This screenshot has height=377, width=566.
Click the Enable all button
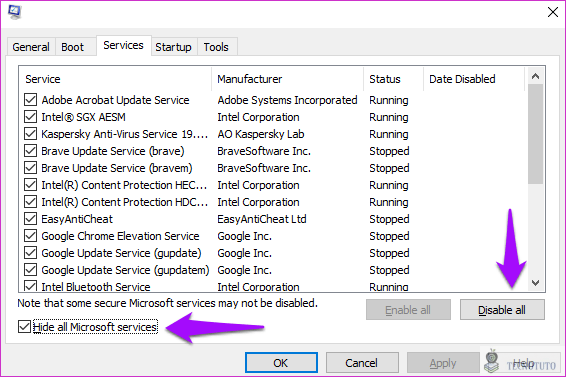coord(408,310)
